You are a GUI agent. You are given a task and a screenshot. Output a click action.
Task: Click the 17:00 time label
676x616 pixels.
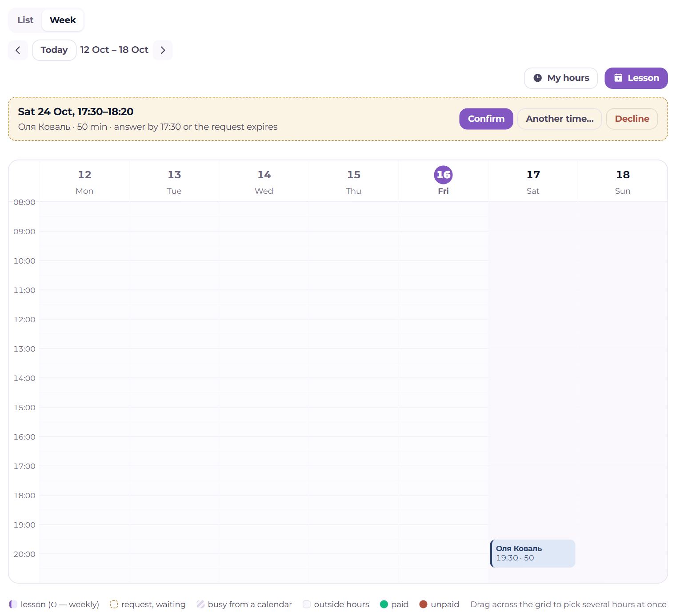(x=24, y=466)
